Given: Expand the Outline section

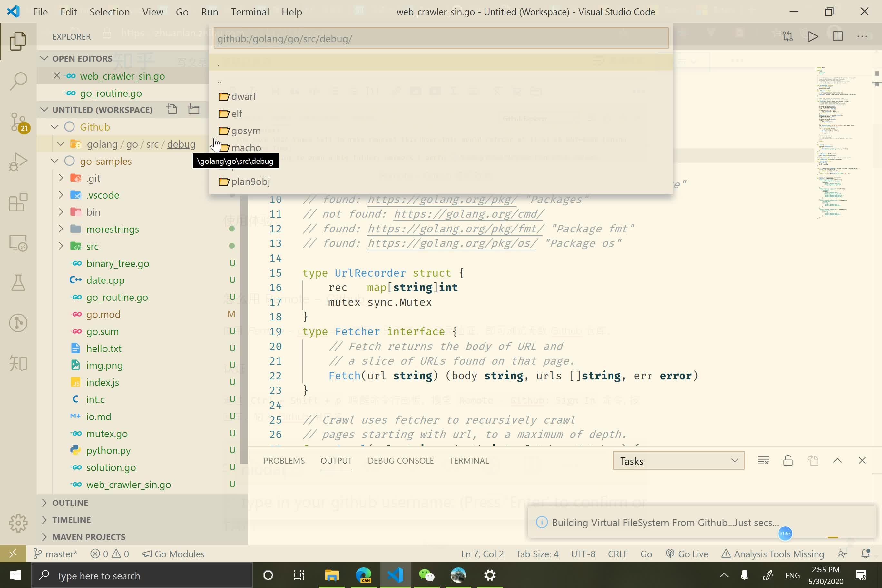Looking at the screenshot, I should 44,503.
